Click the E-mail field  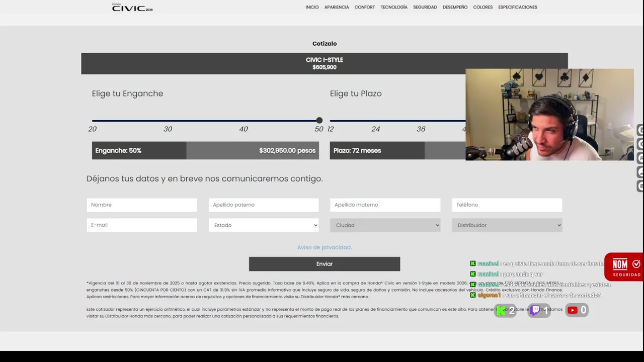click(x=142, y=225)
